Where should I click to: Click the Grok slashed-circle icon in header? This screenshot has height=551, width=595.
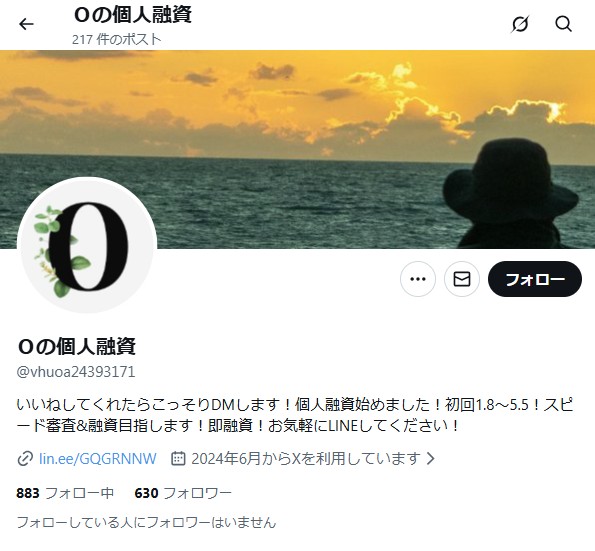tap(519, 24)
